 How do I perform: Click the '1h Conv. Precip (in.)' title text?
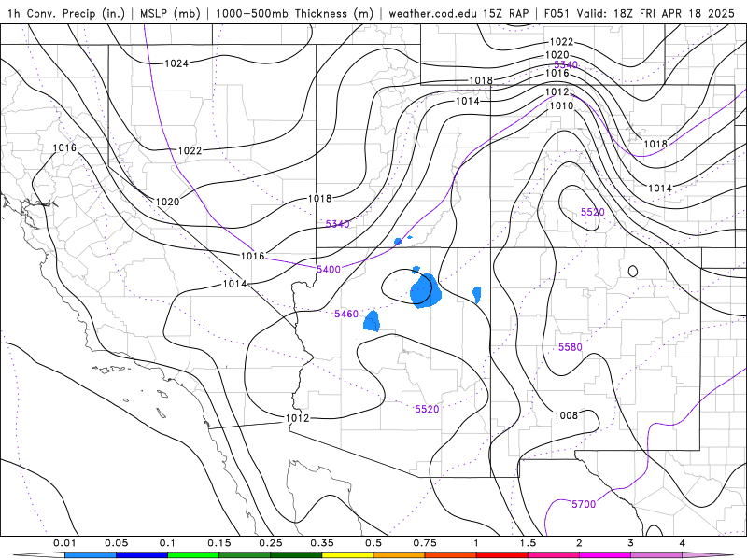point(65,13)
